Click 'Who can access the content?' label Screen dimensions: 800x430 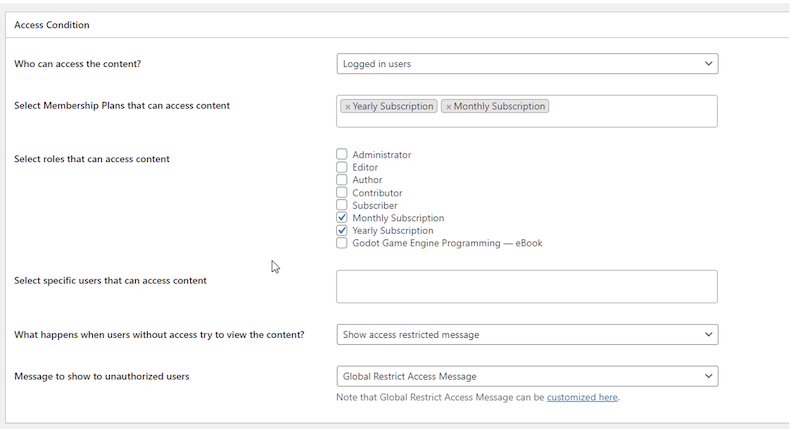[78, 64]
